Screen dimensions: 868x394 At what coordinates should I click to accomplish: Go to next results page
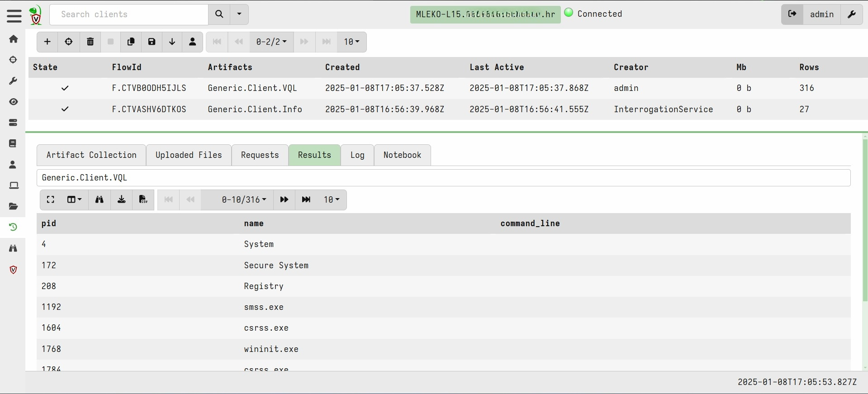(x=284, y=200)
